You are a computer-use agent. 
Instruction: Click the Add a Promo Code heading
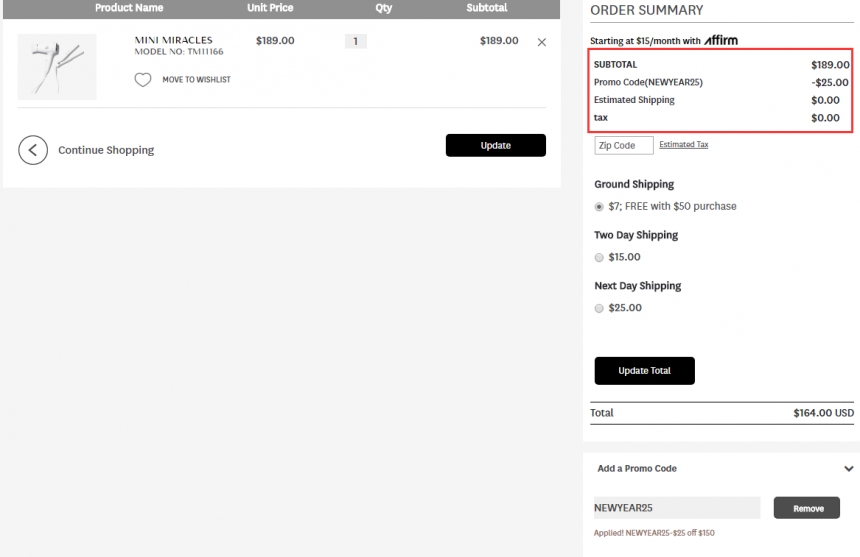pos(637,469)
